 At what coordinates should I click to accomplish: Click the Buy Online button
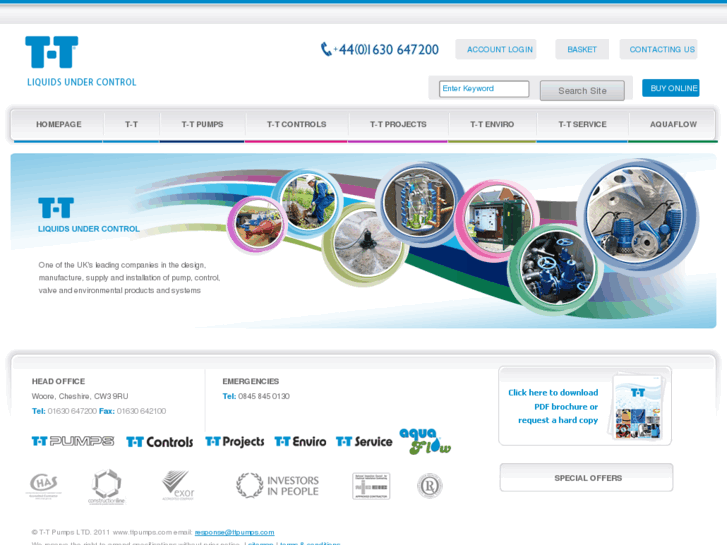(x=671, y=88)
